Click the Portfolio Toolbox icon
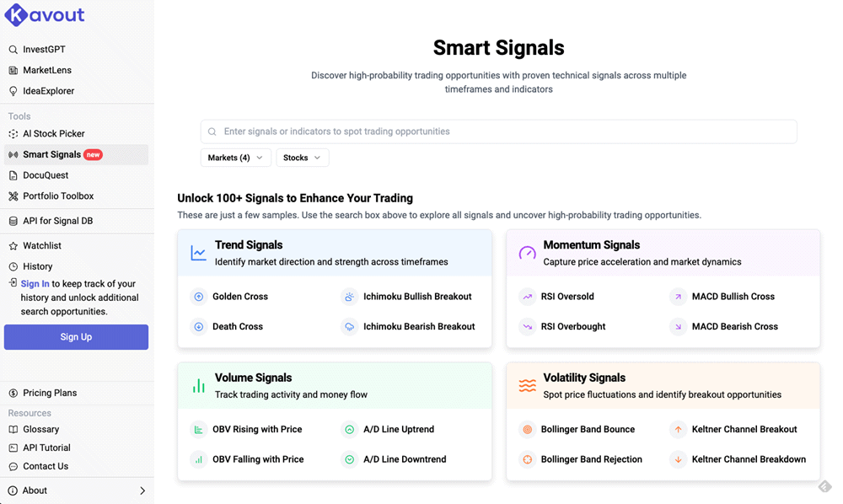Screen dimensions: 843x504 click(13, 196)
